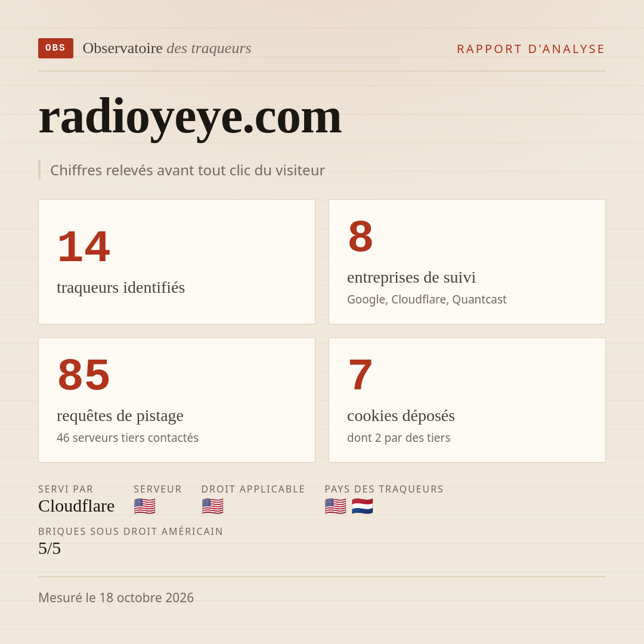Click the cookies déposés label
Image resolution: width=644 pixels, height=644 pixels.
[401, 416]
